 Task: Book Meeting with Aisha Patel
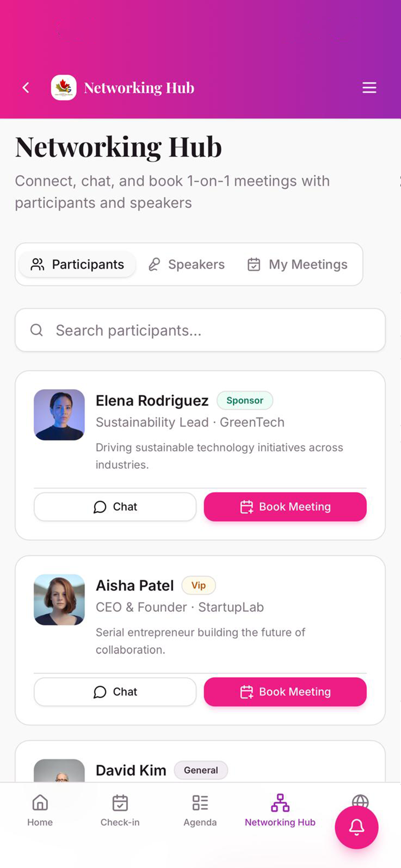click(285, 692)
